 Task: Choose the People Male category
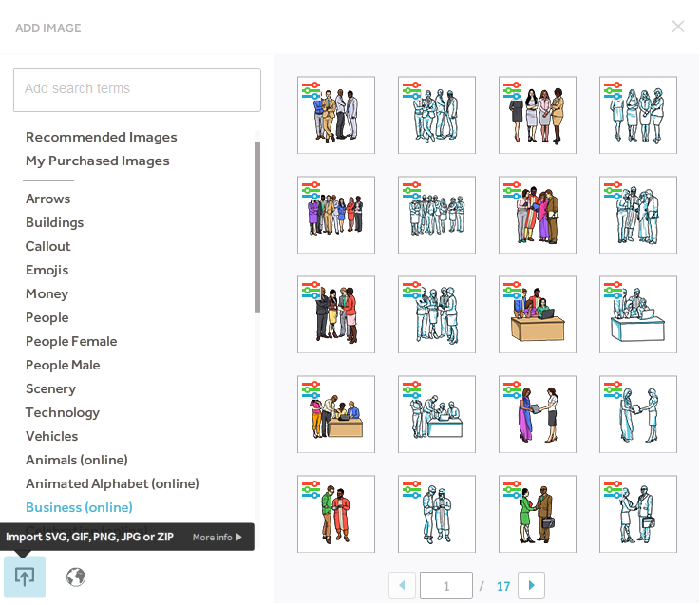[x=63, y=365]
